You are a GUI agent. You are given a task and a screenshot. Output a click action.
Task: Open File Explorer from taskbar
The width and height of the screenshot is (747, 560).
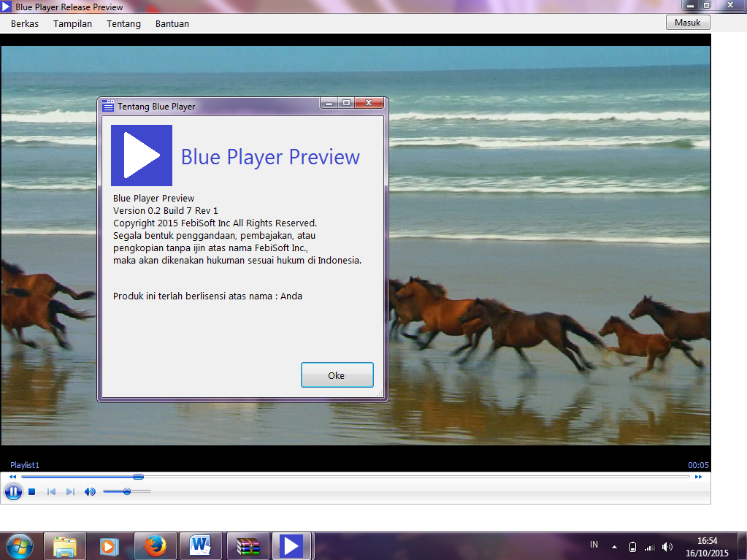[x=65, y=546]
